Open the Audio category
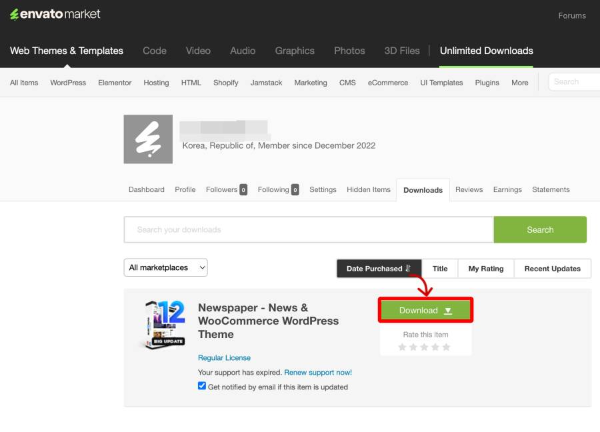 pos(243,51)
